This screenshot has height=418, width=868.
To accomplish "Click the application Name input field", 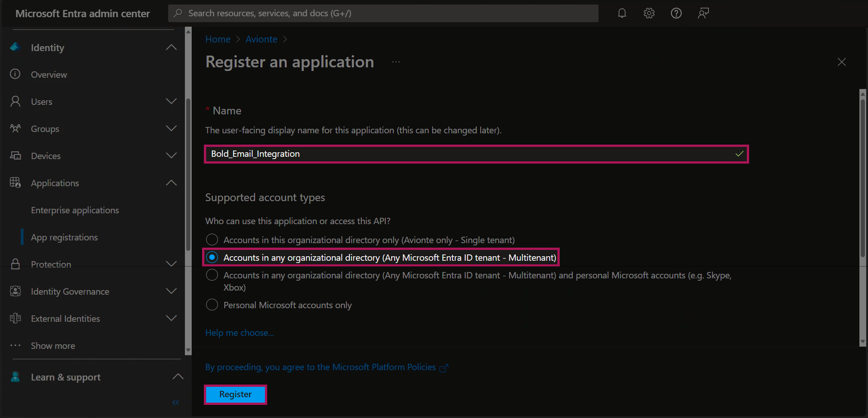I will pyautogui.click(x=470, y=154).
